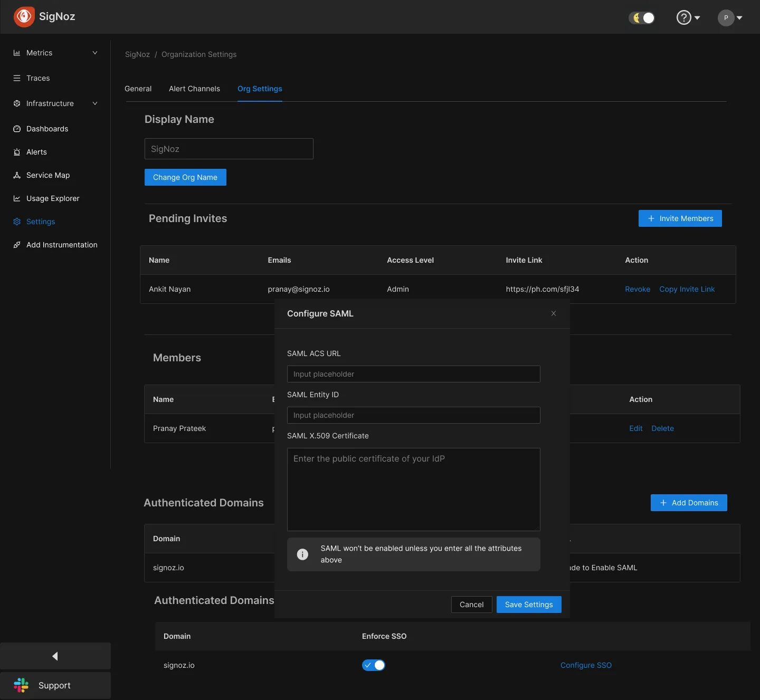
Task: Collapse sidebar with left arrow
Action: tap(55, 656)
